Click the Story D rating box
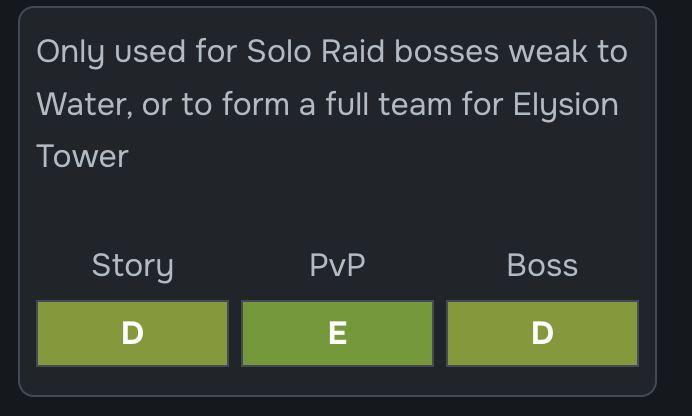 click(x=132, y=334)
